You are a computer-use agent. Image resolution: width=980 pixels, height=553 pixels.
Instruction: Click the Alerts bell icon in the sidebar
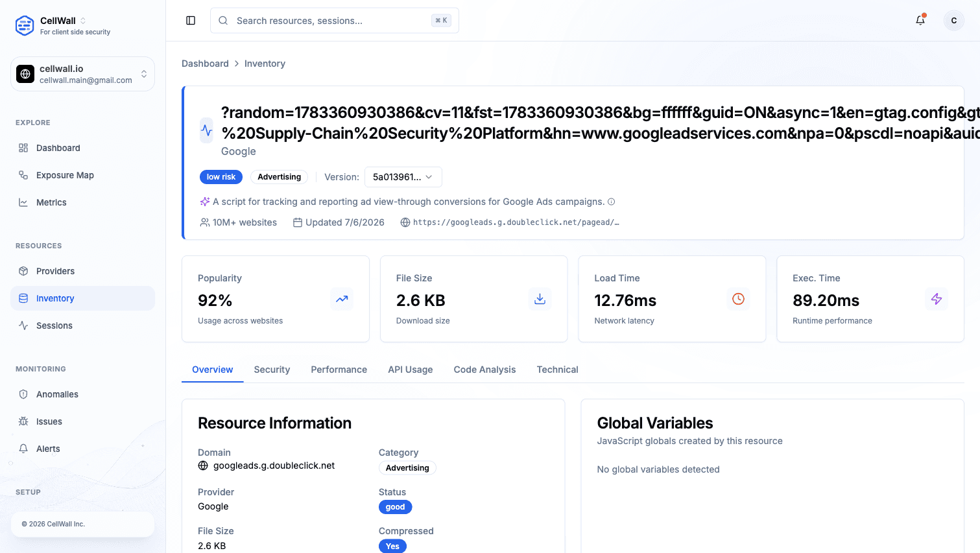tap(23, 449)
